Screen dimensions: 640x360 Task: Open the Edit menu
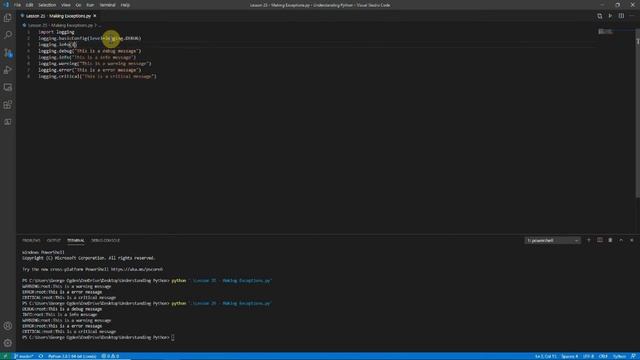tap(29, 5)
